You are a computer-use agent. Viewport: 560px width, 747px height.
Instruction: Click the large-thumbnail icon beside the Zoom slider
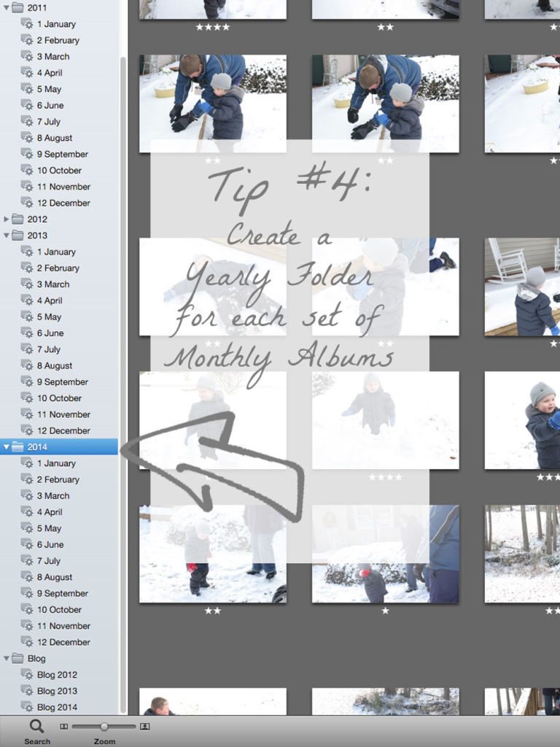(x=145, y=727)
